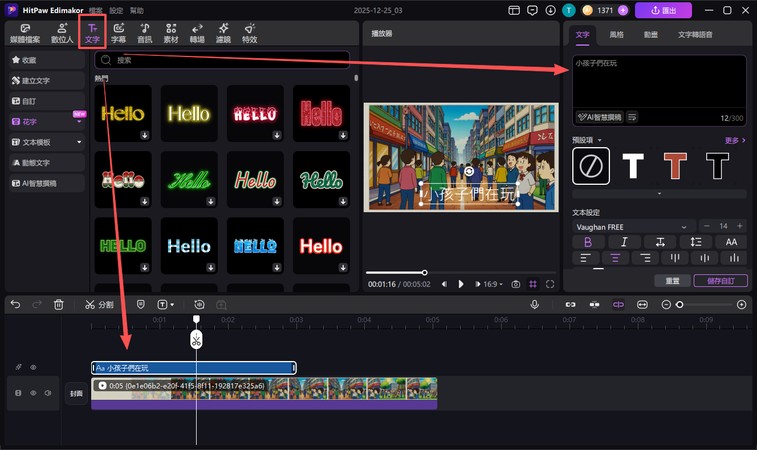Toggle visibility eye of text track
The width and height of the screenshot is (757, 450).
pyautogui.click(x=33, y=367)
